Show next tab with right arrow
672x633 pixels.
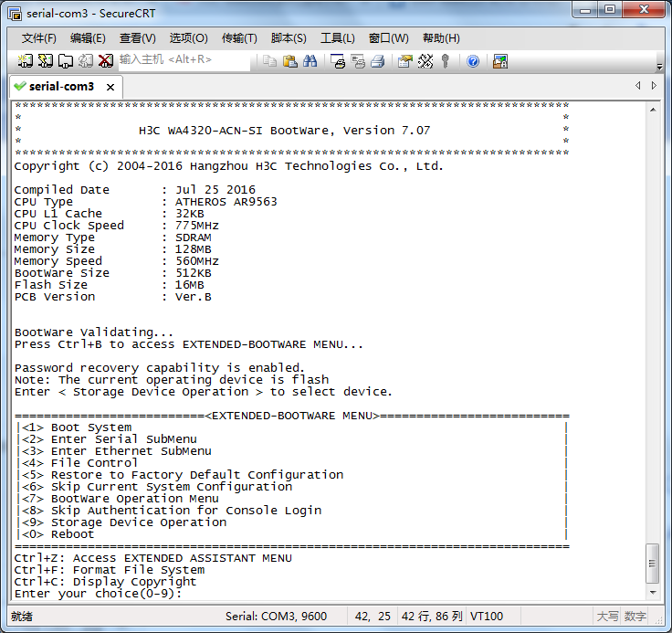654,85
